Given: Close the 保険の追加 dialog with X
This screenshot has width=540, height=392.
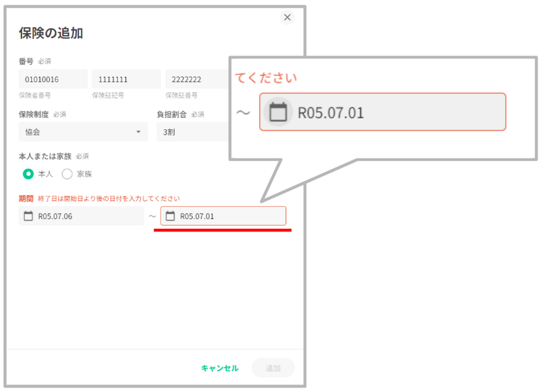Looking at the screenshot, I should click(287, 17).
